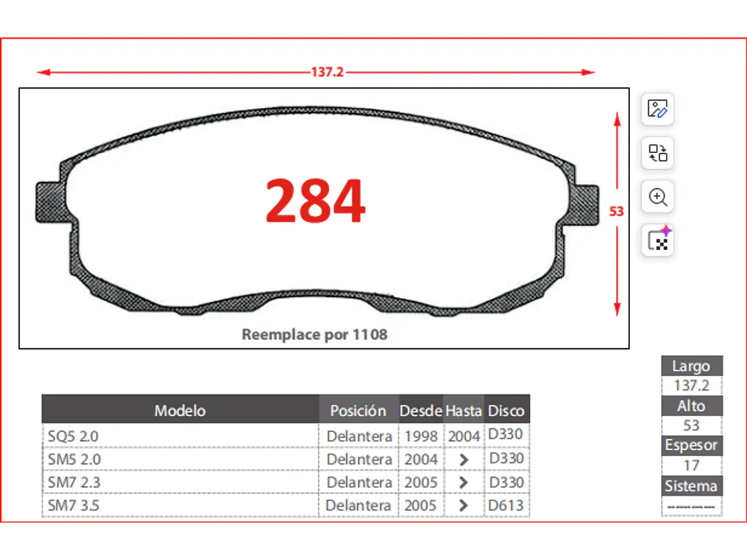
Task: Open the image edit tool icon
Action: click(x=657, y=109)
